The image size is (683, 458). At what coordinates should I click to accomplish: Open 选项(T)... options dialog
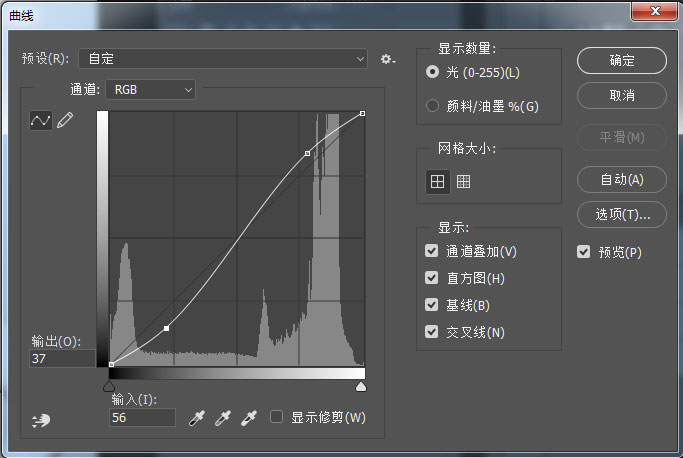(622, 214)
